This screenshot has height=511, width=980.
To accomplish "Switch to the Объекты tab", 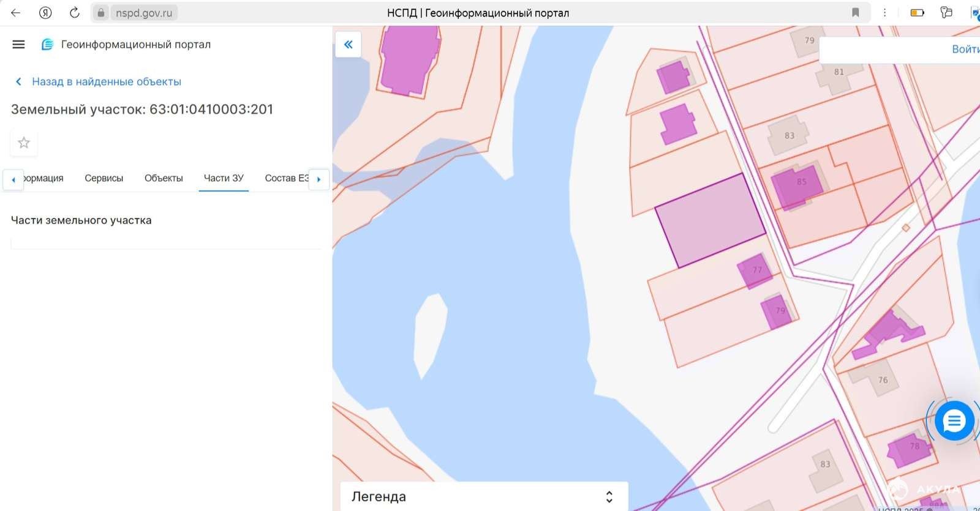I will [164, 178].
